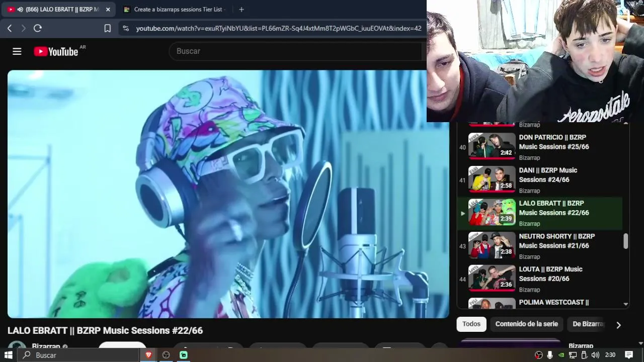This screenshot has width=644, height=362.
Task: Click the LALO EBRATT video player
Action: 228,194
